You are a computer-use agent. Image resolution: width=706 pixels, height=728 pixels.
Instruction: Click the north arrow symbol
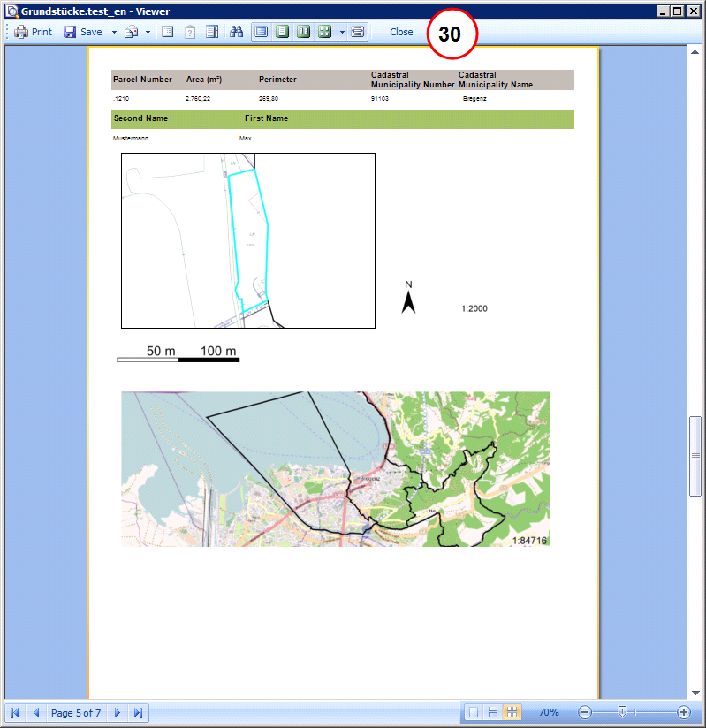tap(408, 297)
